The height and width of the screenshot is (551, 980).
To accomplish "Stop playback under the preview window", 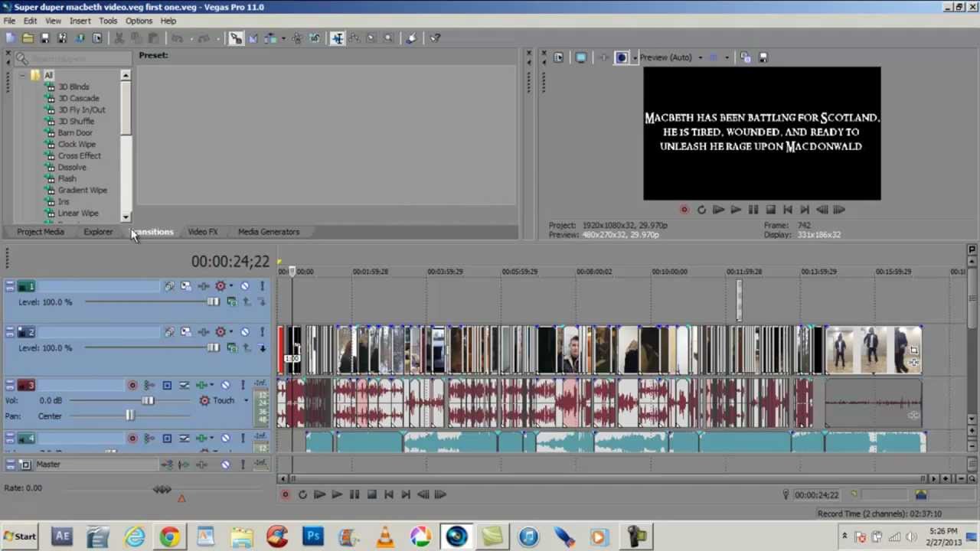I will [x=771, y=210].
